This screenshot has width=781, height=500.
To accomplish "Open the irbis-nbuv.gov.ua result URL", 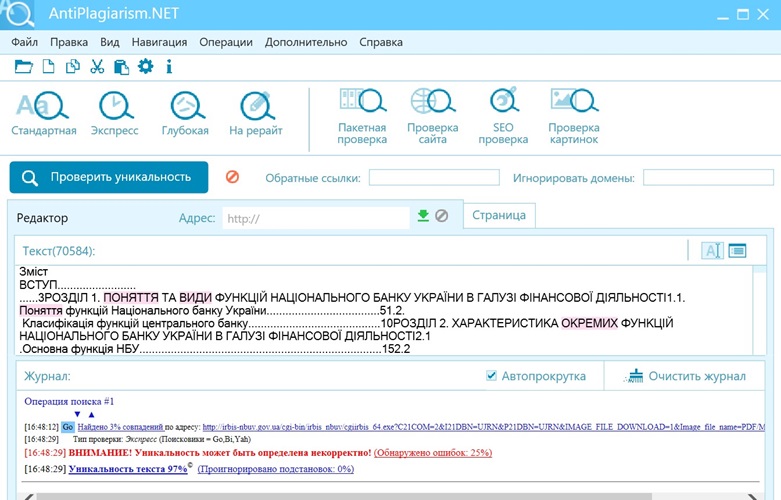I will (x=483, y=427).
